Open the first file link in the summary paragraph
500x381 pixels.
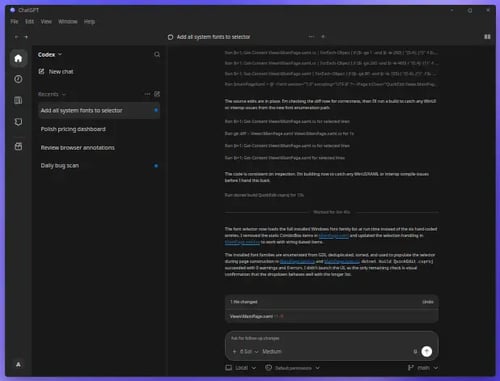(334, 236)
